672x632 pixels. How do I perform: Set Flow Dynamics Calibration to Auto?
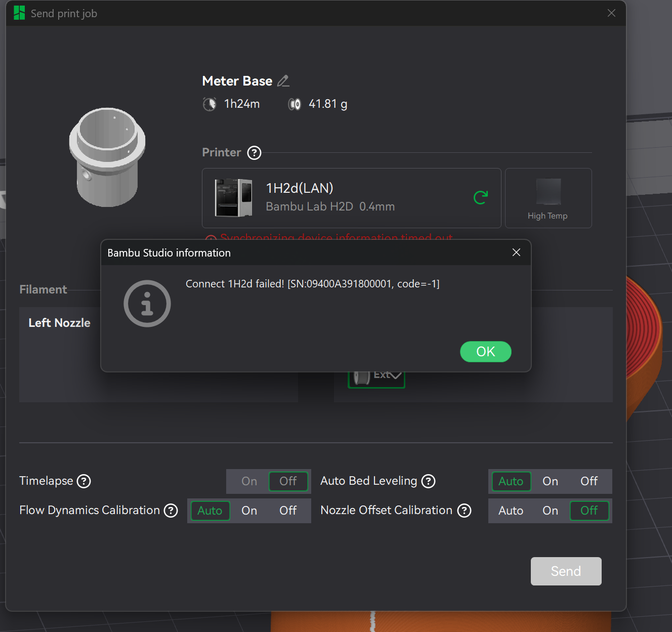click(x=209, y=511)
